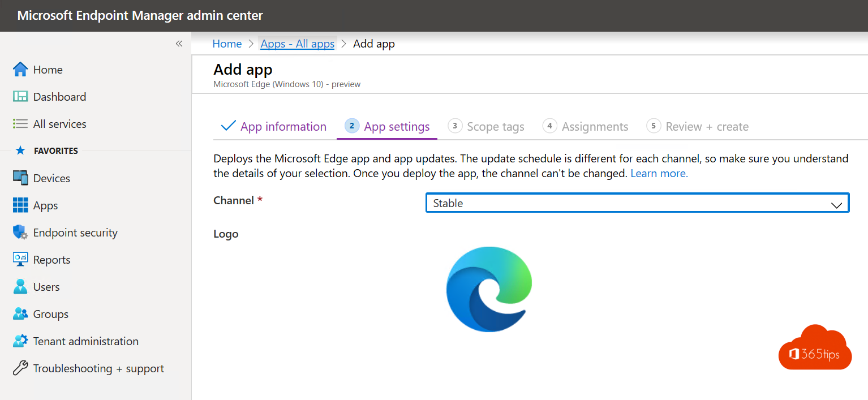Click the step 5 circle for Review + create
The height and width of the screenshot is (400, 868).
click(x=654, y=126)
